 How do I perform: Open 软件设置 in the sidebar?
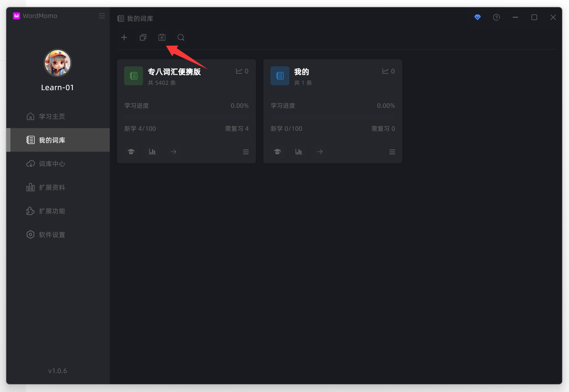(x=52, y=235)
